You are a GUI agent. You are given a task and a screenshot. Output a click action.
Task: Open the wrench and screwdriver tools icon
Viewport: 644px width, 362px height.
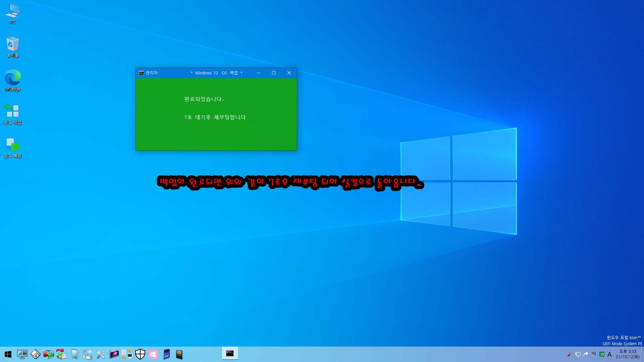(101, 354)
